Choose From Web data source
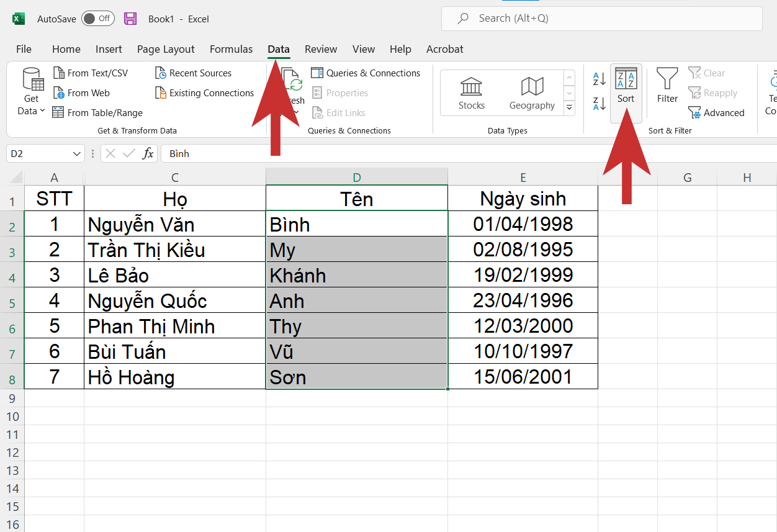 tap(81, 93)
